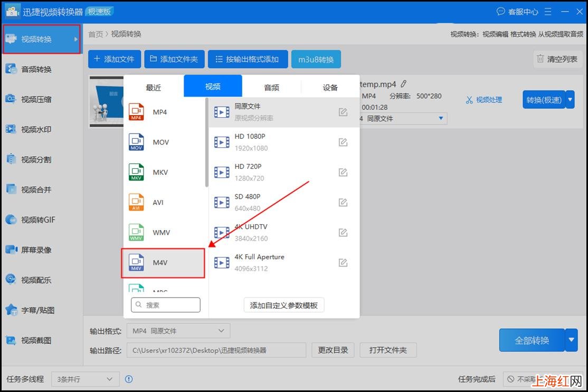Image resolution: width=588 pixels, height=392 pixels.
Task: Select the SD 480P 640x480 preset
Action: 284,203
